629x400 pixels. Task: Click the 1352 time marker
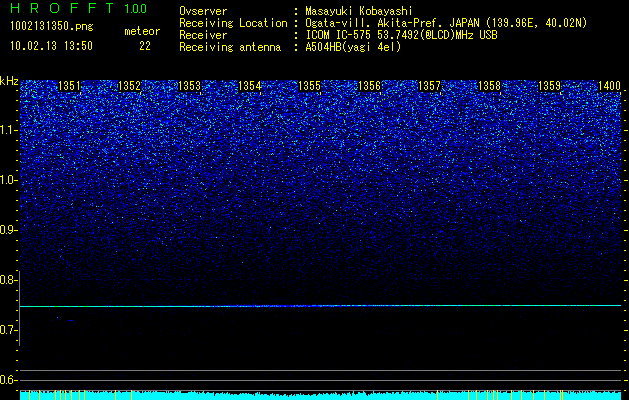[x=130, y=86]
